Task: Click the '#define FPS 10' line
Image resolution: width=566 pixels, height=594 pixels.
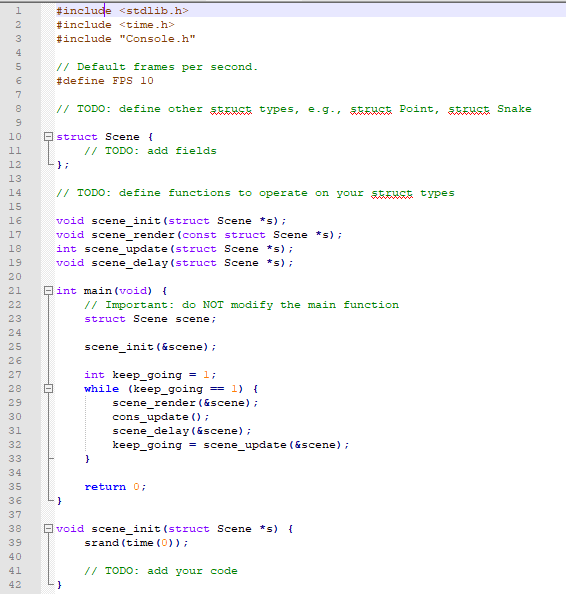Action: (x=105, y=81)
